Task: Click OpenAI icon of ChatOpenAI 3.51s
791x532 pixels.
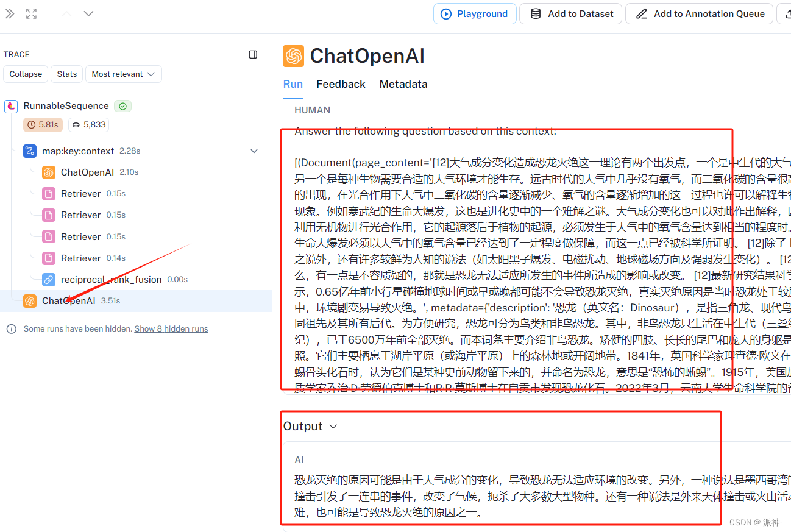Action: click(x=30, y=301)
